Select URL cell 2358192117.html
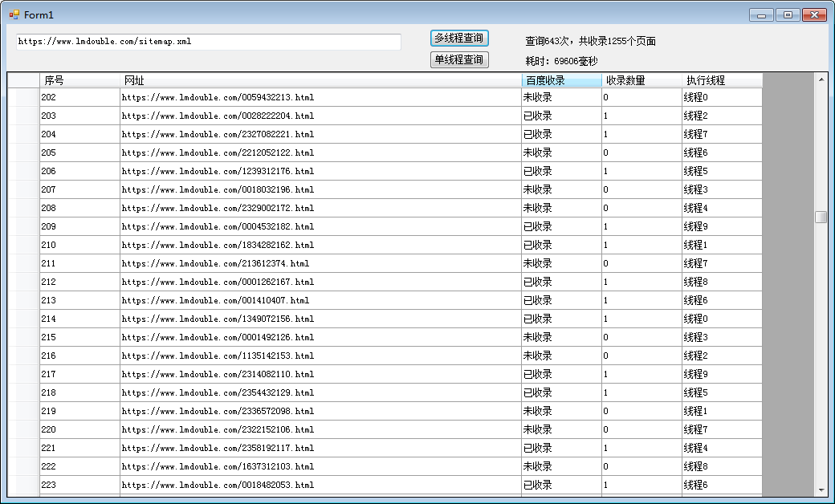The width and height of the screenshot is (835, 504). (320, 448)
